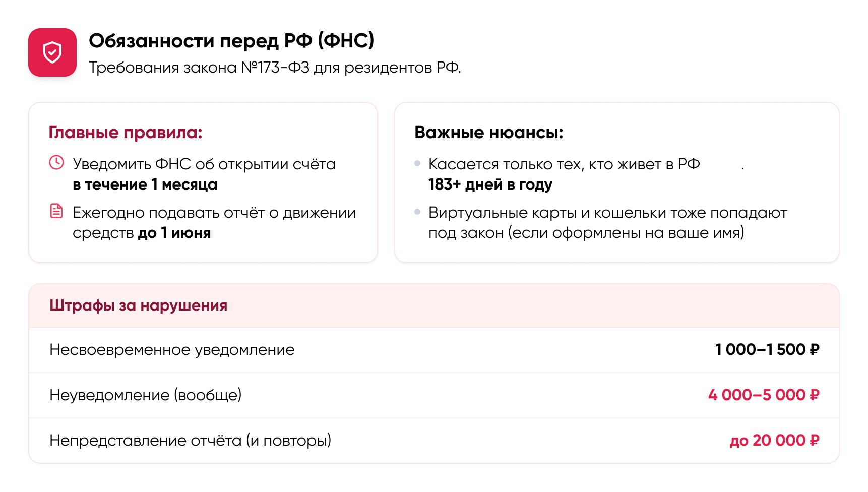Select the "Непредставление отчёта (и повторы)" row label
Image resolution: width=868 pixels, height=492 pixels.
pos(190,441)
